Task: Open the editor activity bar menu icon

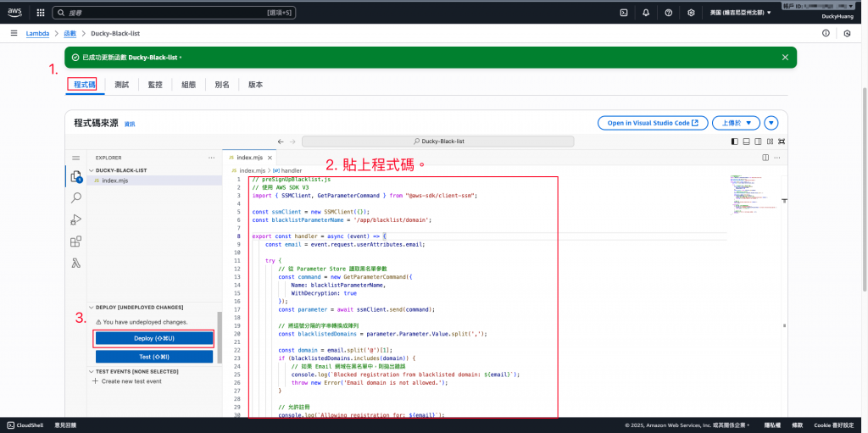Action: pyautogui.click(x=75, y=158)
